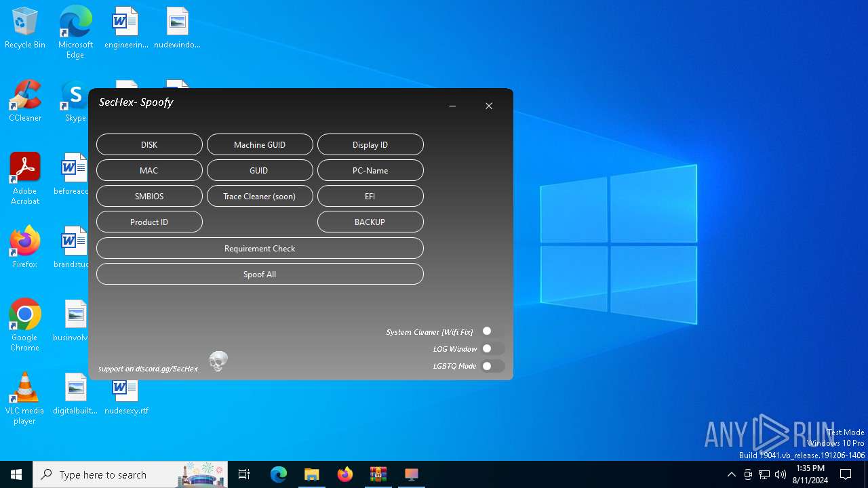Select Firefox desktop shortcut
The width and height of the screenshot is (868, 488).
coord(25,248)
